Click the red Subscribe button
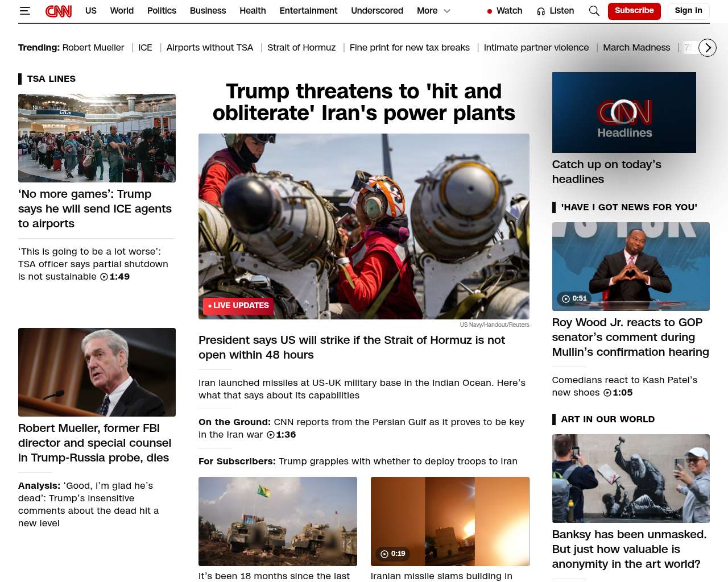Viewport: 728px width, 582px height. [x=634, y=11]
